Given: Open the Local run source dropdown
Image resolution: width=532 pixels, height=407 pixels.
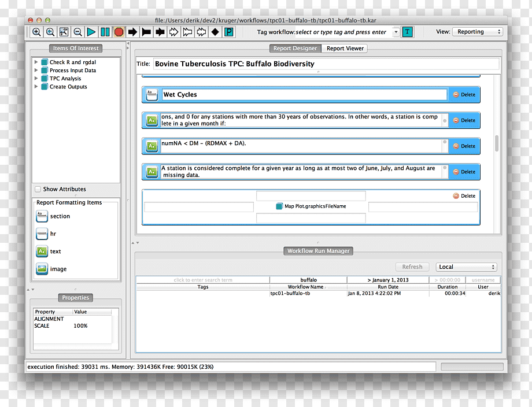Looking at the screenshot, I should click(x=466, y=267).
